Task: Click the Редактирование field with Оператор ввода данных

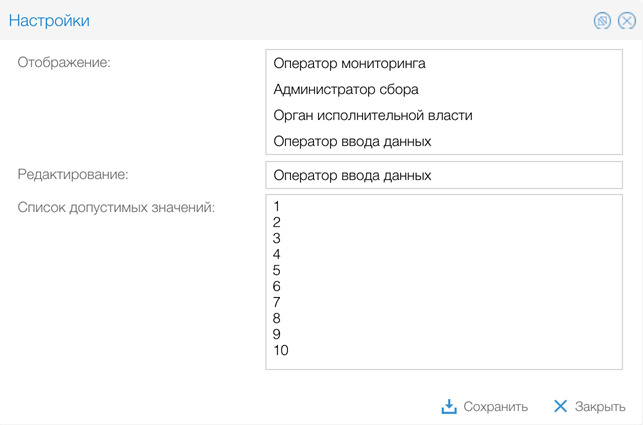Action: (x=443, y=176)
